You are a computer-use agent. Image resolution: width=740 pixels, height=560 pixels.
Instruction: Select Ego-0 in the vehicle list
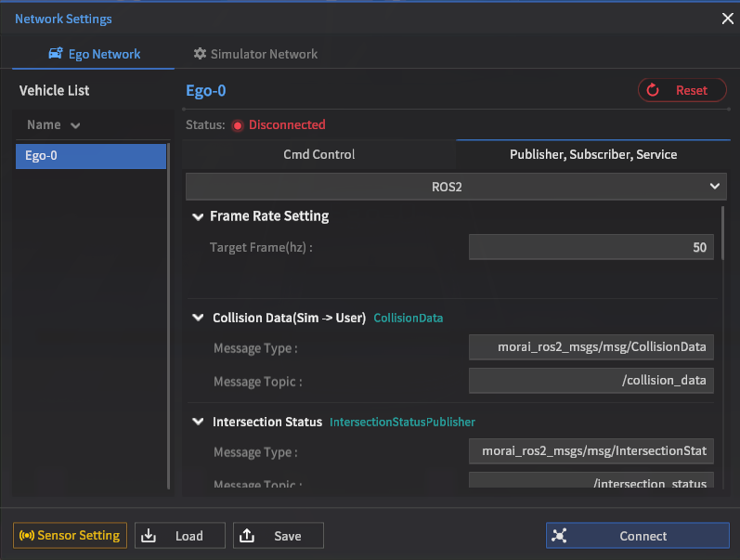pyautogui.click(x=90, y=156)
